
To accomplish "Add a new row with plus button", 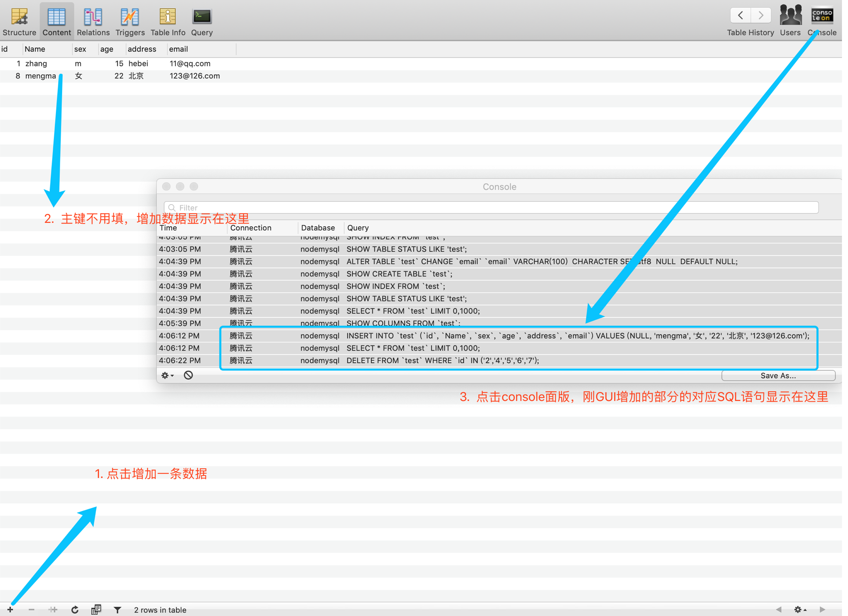I will (x=10, y=610).
